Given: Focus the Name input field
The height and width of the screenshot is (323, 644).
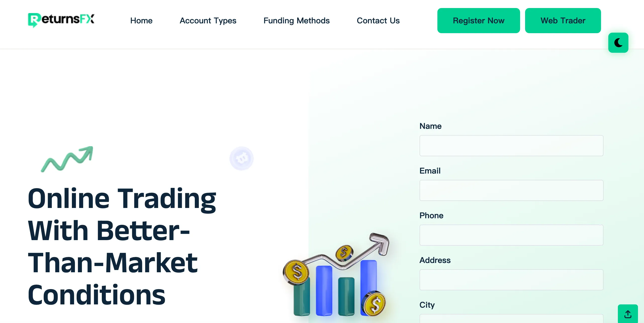Looking at the screenshot, I should click(x=511, y=146).
